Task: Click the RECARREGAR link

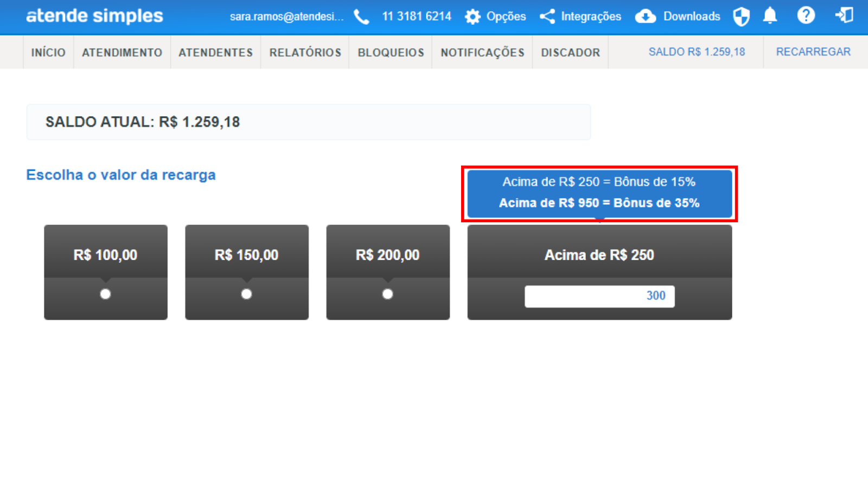Action: coord(813,52)
